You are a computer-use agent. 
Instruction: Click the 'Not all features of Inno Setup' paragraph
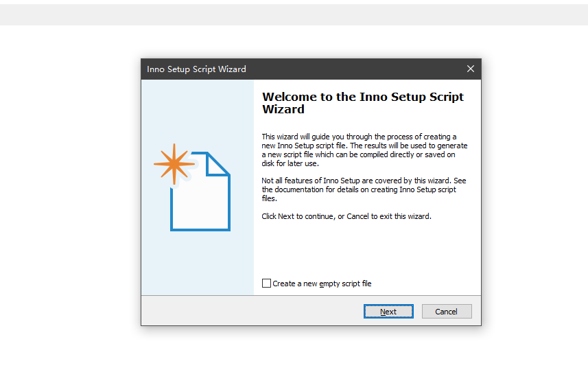click(x=364, y=189)
